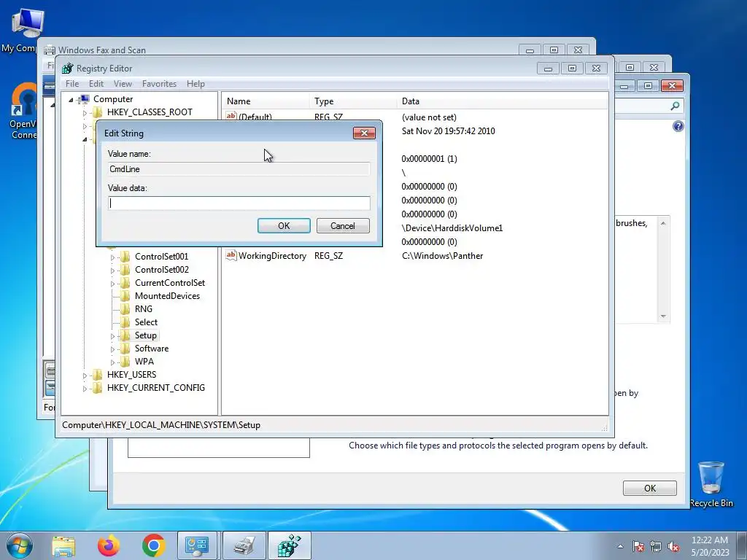The image size is (747, 560).
Task: Switch to Control Panel taskbar button
Action: 197,545
